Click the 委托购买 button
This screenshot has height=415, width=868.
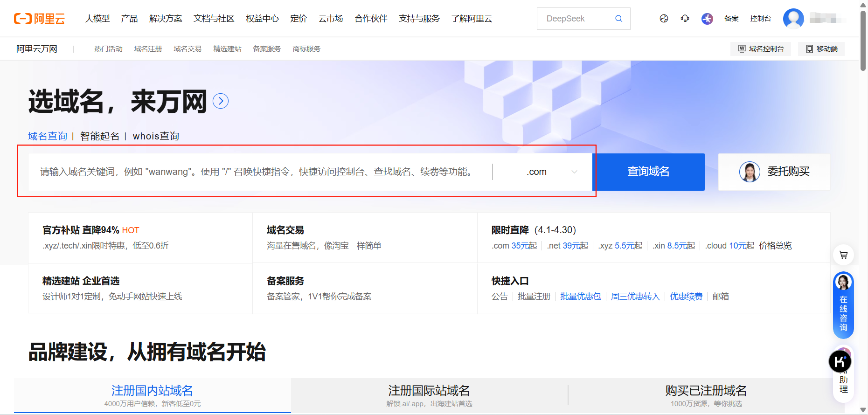tap(774, 172)
